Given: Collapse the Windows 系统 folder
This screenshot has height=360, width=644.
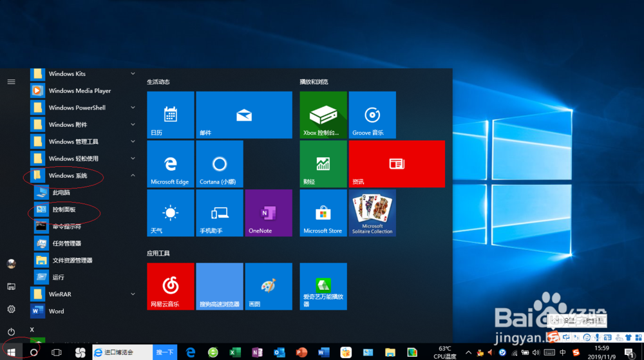Looking at the screenshot, I should (x=84, y=175).
